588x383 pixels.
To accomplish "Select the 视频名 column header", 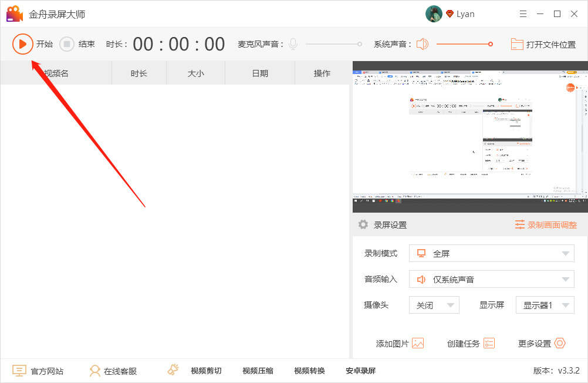I will [x=56, y=73].
